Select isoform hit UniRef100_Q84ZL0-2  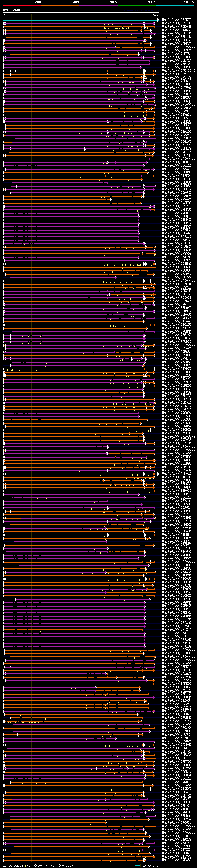coord(179,406)
